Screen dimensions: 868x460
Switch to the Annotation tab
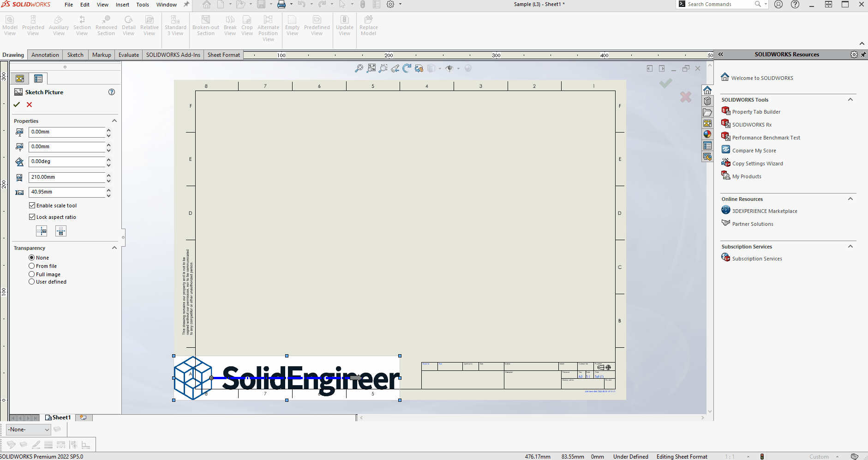pos(45,55)
